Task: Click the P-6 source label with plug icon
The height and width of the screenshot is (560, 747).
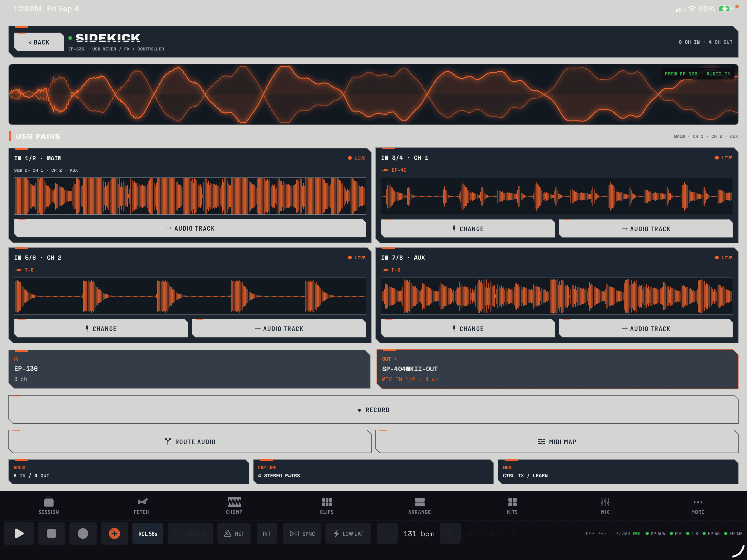Action: tap(391, 270)
